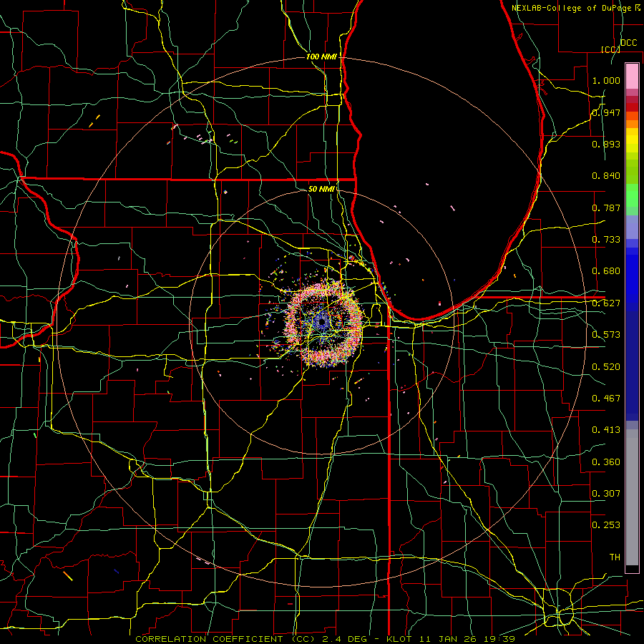Screen dimensions: 644x644
Task: Pick the red segment of the color bar
Action: [x=632, y=107]
